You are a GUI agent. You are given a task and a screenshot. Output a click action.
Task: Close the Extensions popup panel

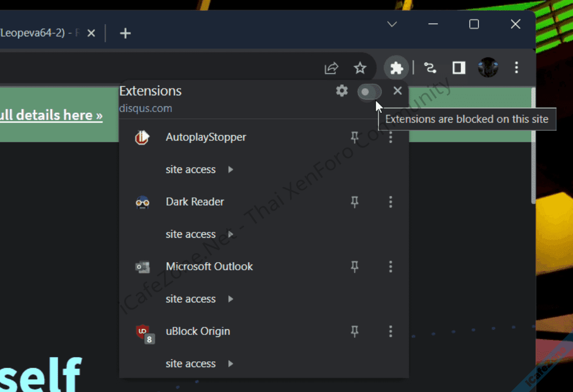(x=398, y=91)
